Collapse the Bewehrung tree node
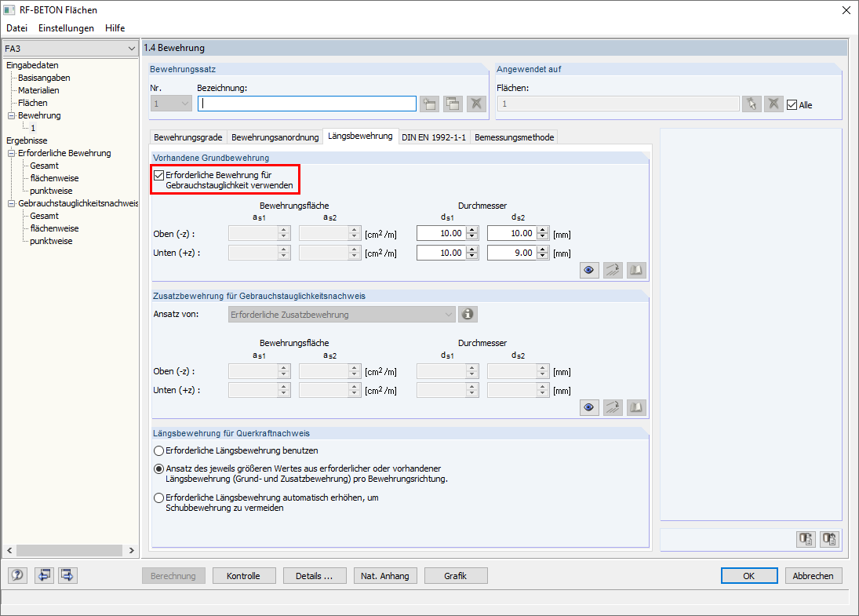The image size is (859, 616). pyautogui.click(x=11, y=115)
